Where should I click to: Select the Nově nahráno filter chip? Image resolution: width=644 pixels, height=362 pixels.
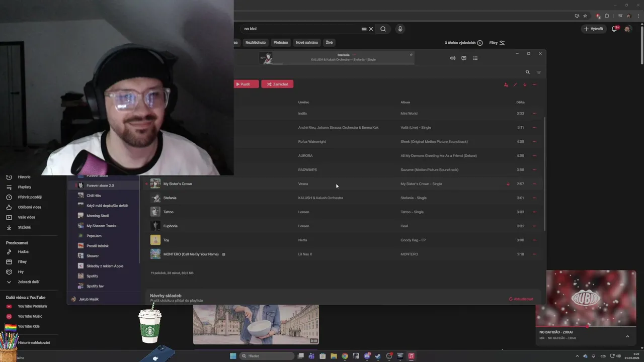click(x=307, y=43)
